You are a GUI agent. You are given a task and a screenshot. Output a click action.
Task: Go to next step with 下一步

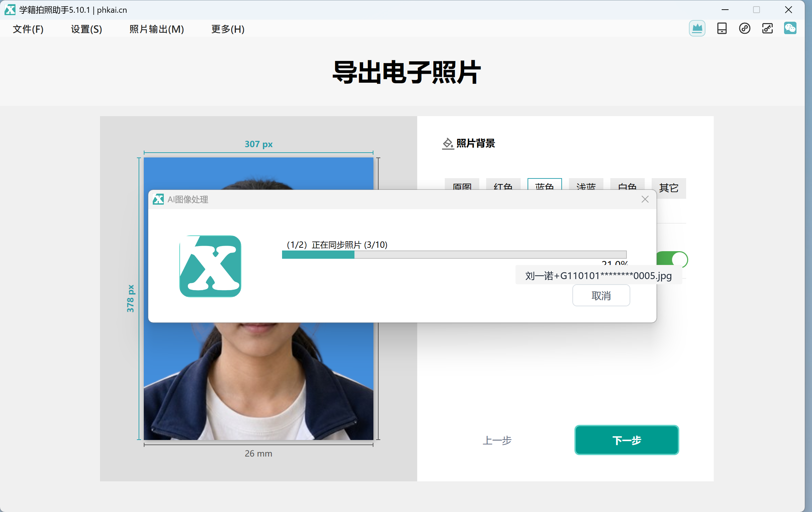[626, 440]
